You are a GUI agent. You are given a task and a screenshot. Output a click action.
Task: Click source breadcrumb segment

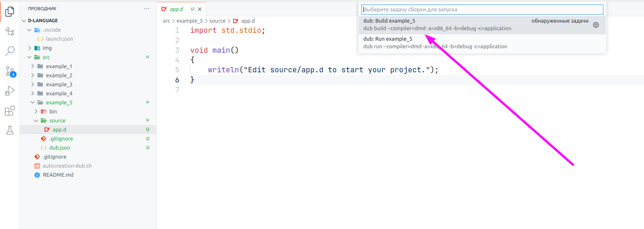click(x=218, y=21)
